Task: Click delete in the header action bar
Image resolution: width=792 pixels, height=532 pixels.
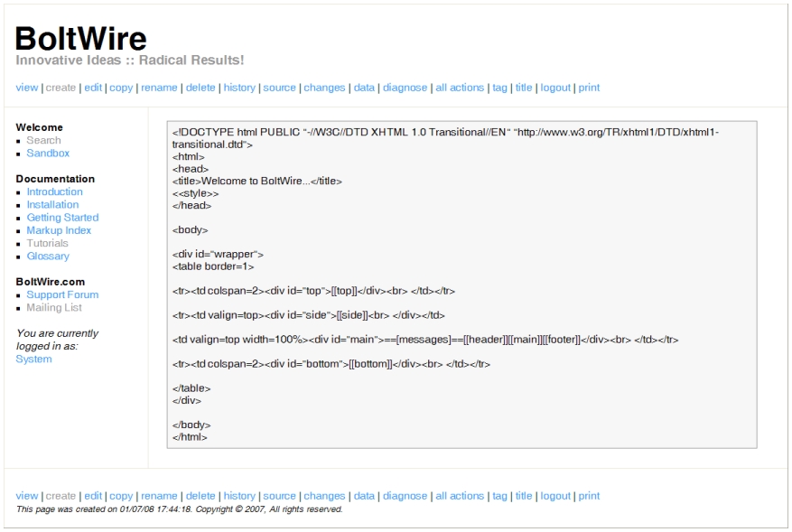Action: pos(200,88)
